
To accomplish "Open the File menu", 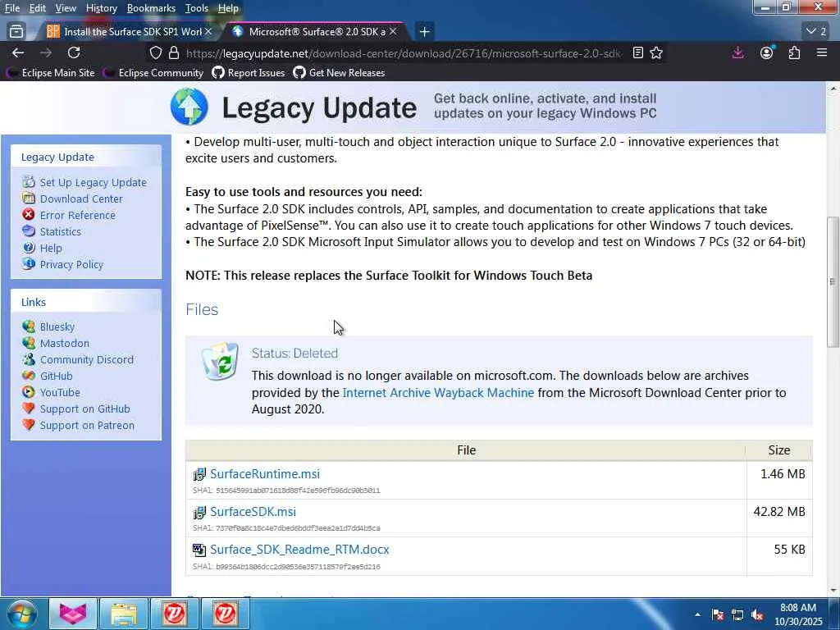I will [11, 8].
